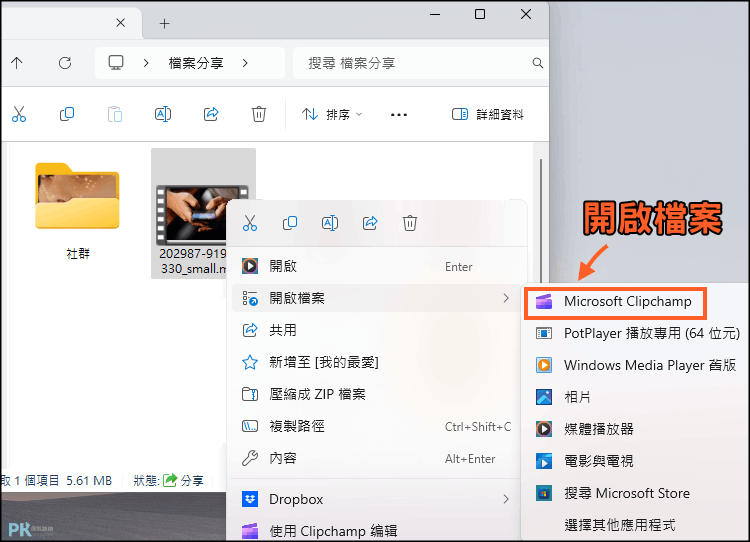The height and width of the screenshot is (542, 750).
Task: Maximize the Explorer window
Action: pyautogui.click(x=480, y=14)
